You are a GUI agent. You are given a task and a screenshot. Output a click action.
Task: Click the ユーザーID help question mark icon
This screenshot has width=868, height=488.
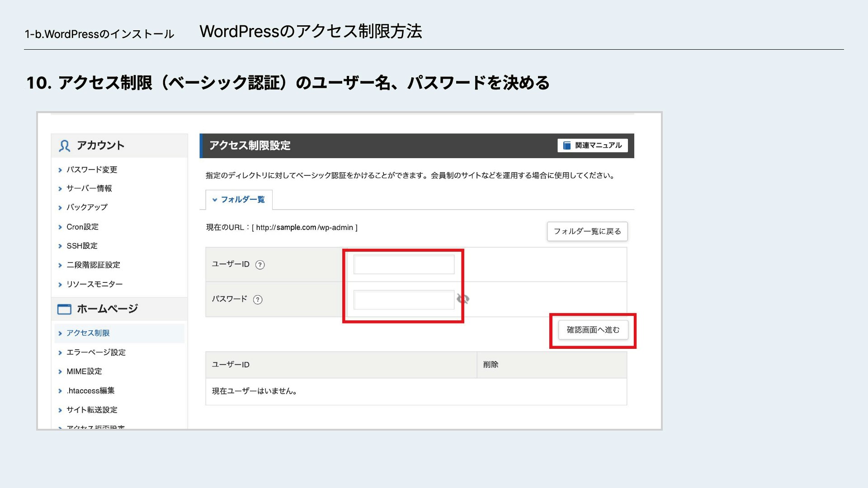[x=260, y=265]
